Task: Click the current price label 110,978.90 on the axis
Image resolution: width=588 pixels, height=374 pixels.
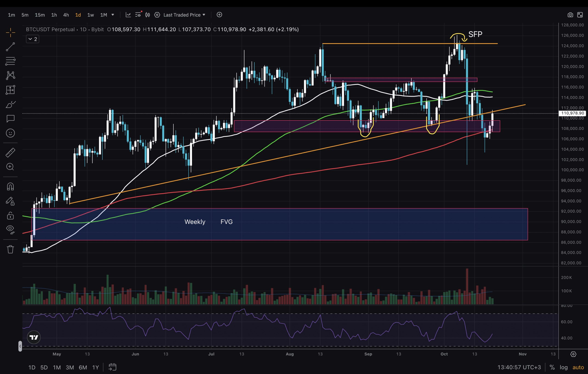Action: point(572,113)
